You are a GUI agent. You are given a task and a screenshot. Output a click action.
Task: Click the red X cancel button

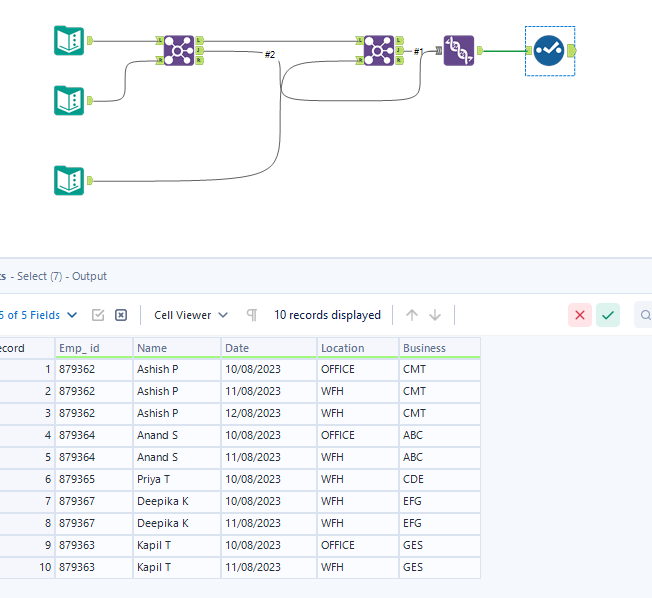tap(580, 315)
